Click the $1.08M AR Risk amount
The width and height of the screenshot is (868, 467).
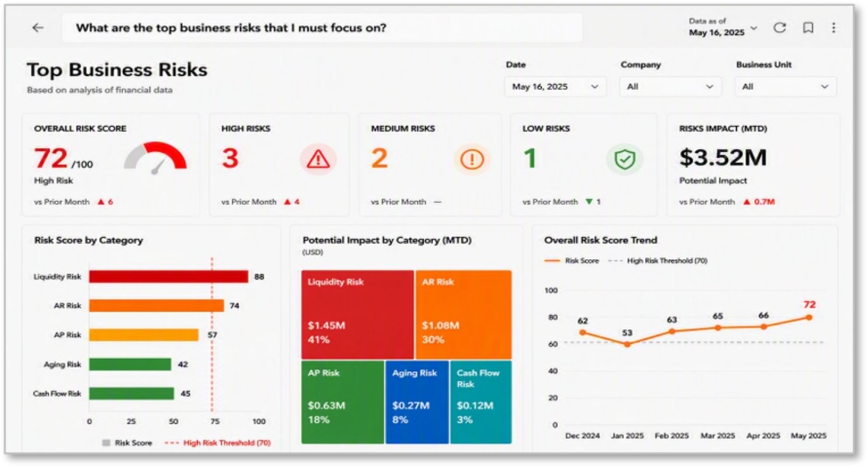coord(441,325)
